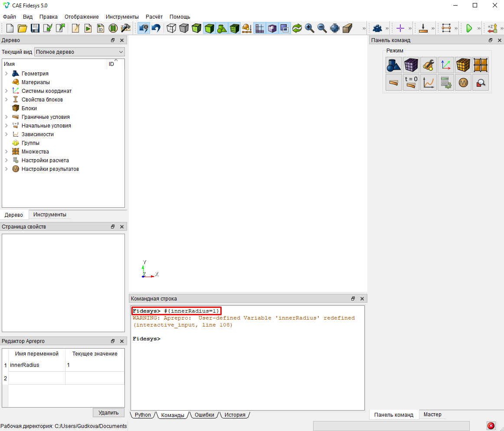
Task: Click the floppy disk save icon
Action: tap(35, 28)
